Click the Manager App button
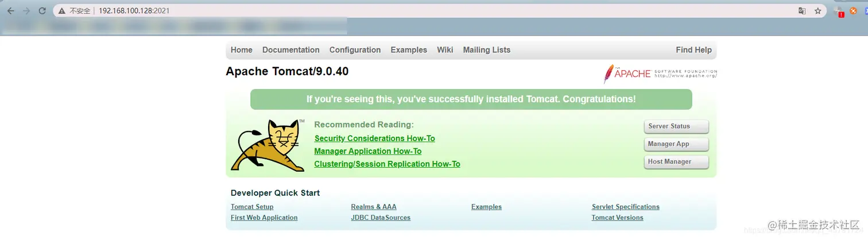This screenshot has width=868, height=239. tap(676, 144)
